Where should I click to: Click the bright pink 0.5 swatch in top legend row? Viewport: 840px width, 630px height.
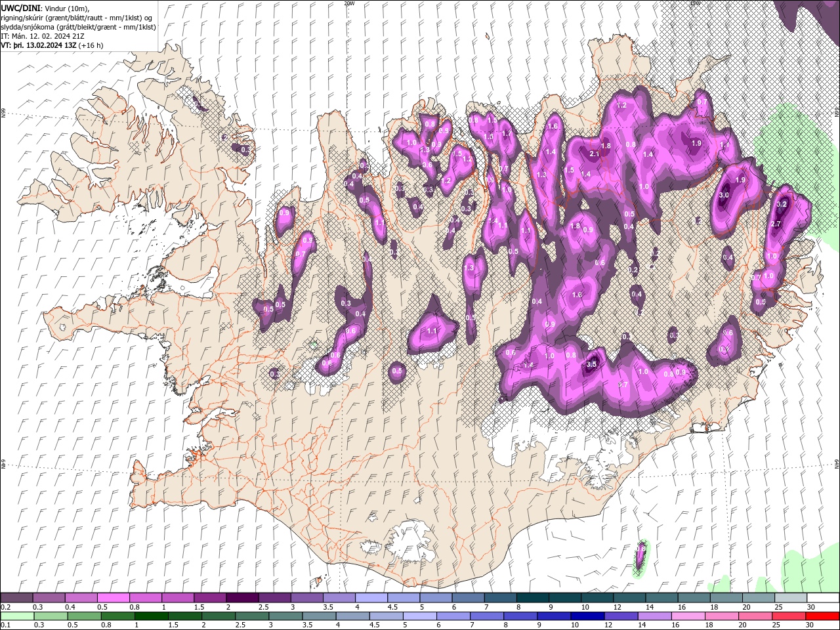click(114, 598)
